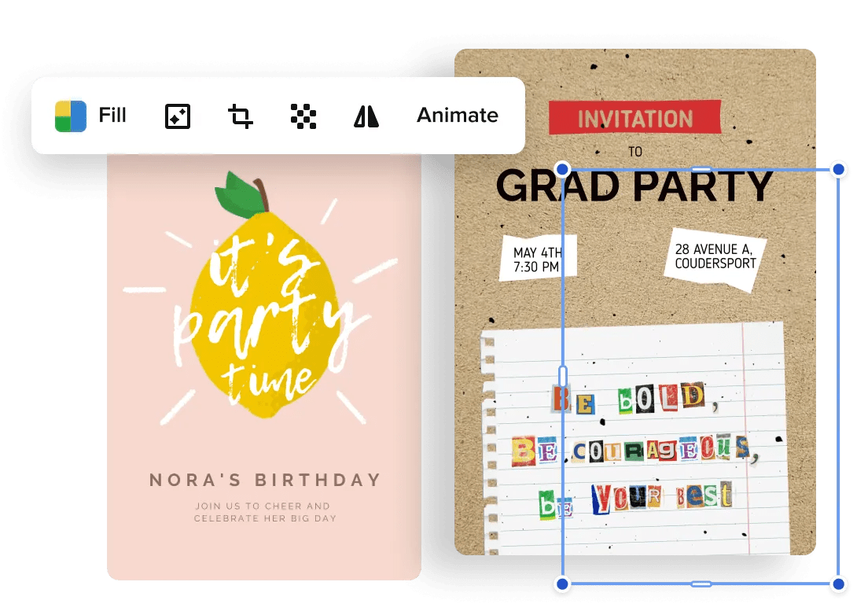Click the MAY 4TH 7:30 PM label
Image resolution: width=868 pixels, height=604 pixels.
coord(539,260)
